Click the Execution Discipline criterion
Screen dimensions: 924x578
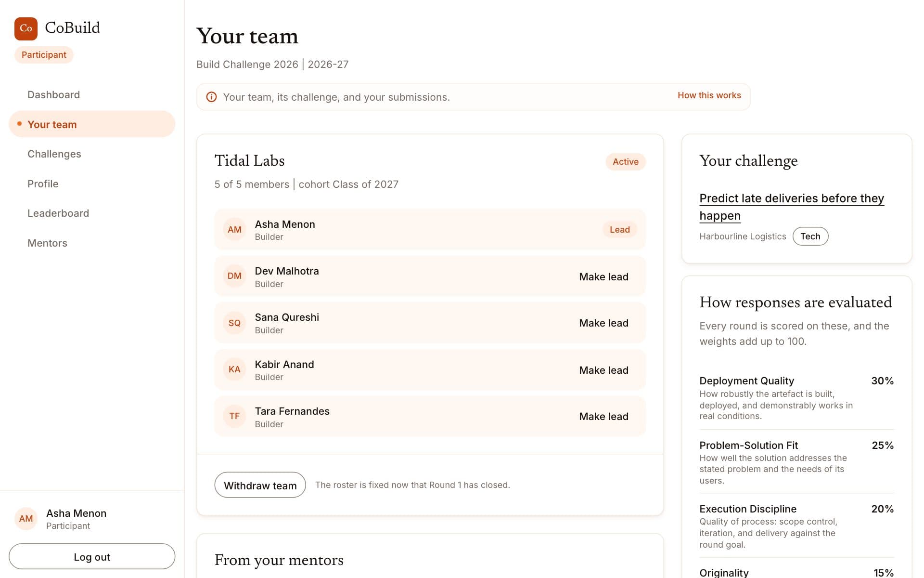(748, 509)
